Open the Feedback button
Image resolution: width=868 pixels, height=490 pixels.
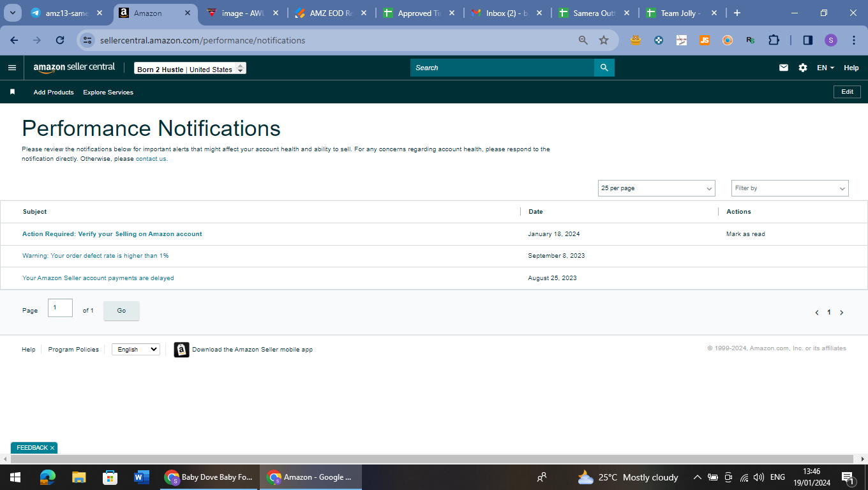click(32, 448)
